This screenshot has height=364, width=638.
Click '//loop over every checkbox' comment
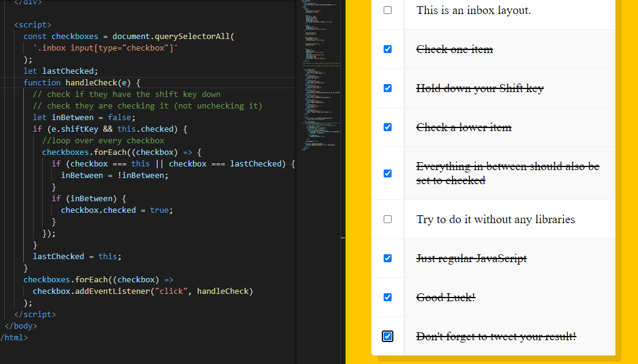click(x=103, y=141)
